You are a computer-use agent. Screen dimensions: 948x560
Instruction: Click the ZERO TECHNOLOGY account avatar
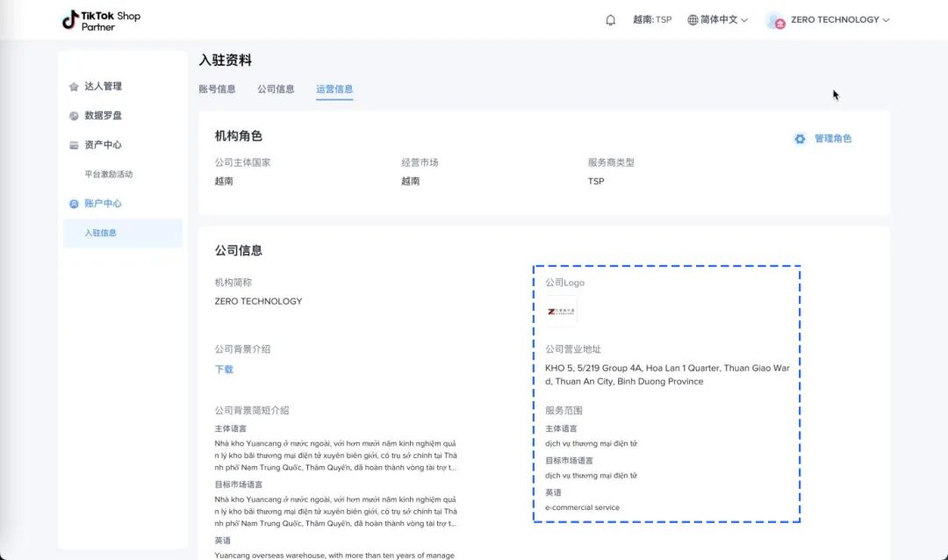click(x=775, y=20)
